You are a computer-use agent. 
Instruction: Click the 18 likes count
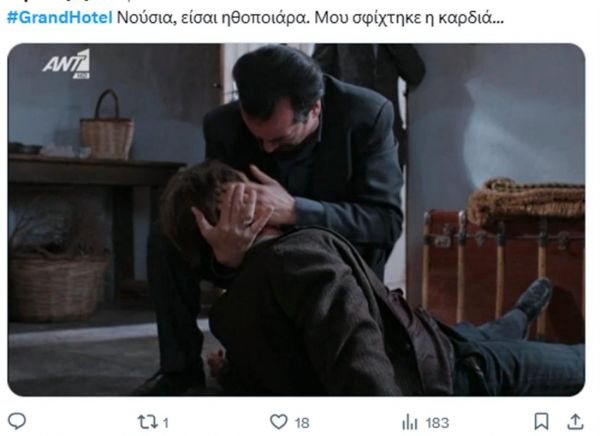(302, 423)
